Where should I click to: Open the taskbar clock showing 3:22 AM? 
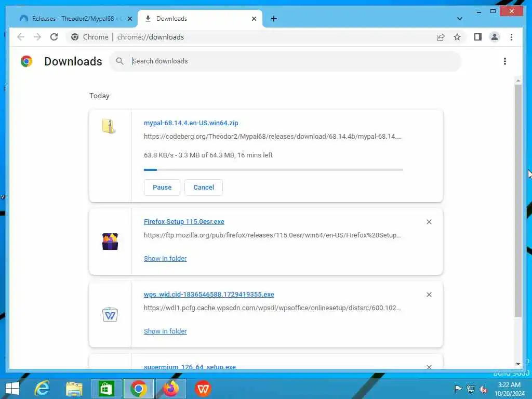509,389
